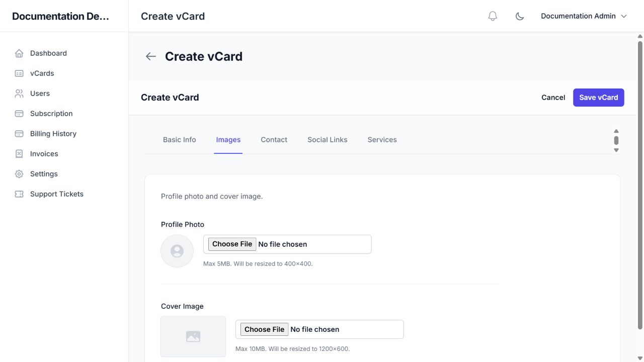Screen dimensions: 644x362
Task: Click the Cancel button
Action: pos(553,98)
